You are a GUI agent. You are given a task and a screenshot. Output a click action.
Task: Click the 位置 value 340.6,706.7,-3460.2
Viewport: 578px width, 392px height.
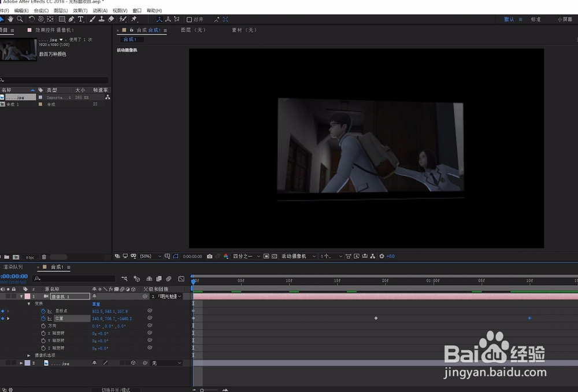pos(112,319)
